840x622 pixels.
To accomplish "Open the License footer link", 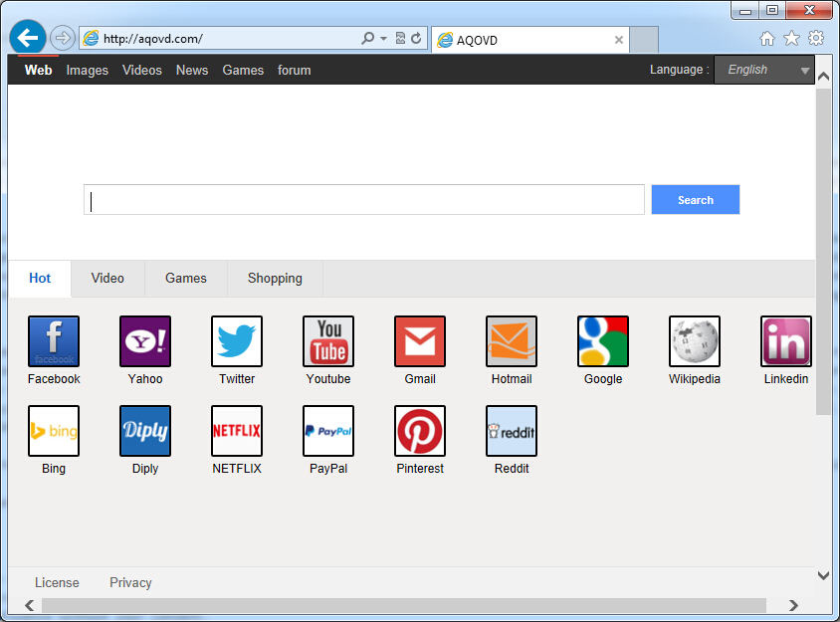I will pos(57,583).
